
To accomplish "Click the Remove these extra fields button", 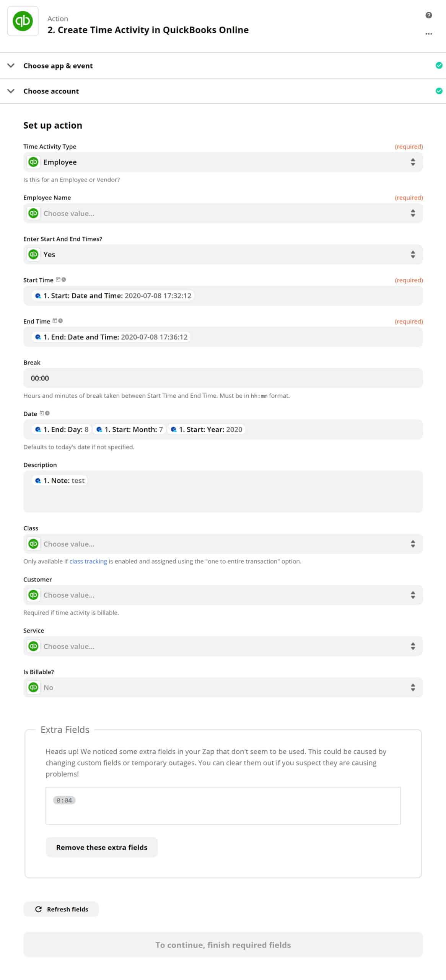I will pos(102,847).
